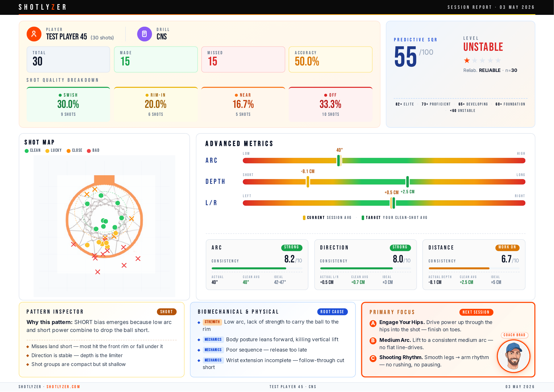
Task: Click the MECHANICS tag beside Body posture
Action: click(213, 339)
